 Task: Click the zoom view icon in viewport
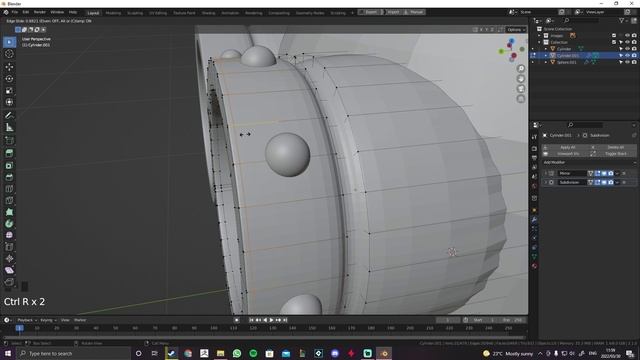521,69
